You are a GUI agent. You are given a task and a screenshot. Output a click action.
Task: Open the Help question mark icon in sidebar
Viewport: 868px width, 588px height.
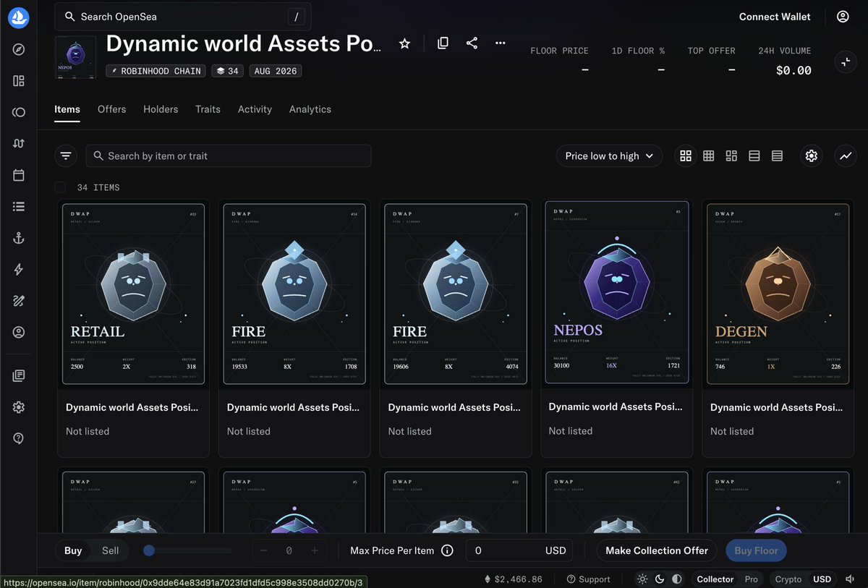[19, 438]
